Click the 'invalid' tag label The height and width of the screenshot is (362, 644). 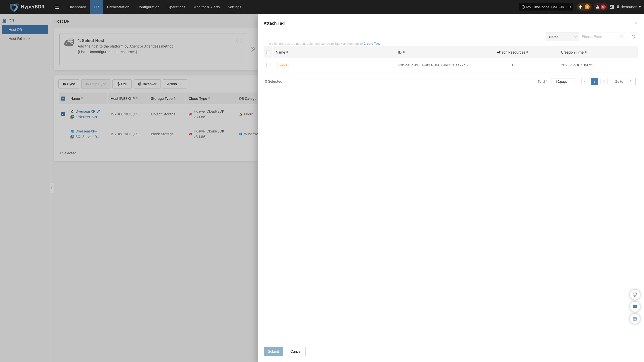(x=282, y=65)
